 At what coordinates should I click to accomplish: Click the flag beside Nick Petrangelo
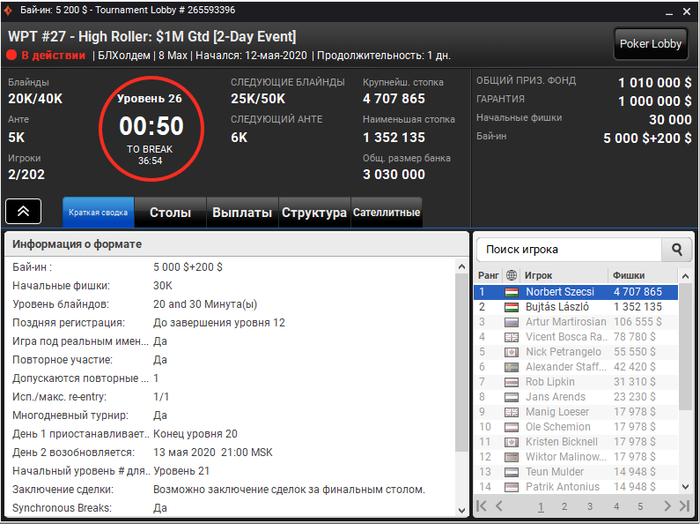[x=511, y=352]
